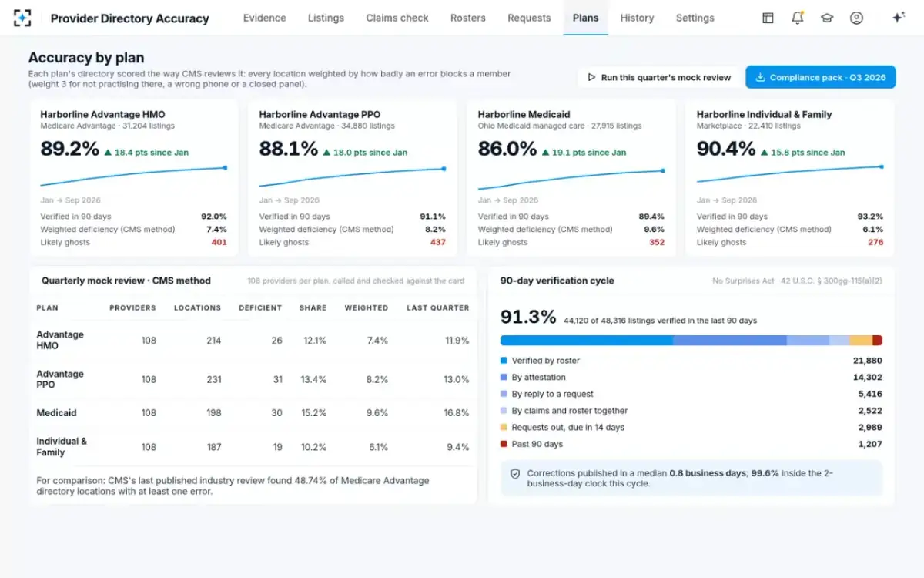The height and width of the screenshot is (578, 924).
Task: Open the Settings tab
Action: coord(695,18)
